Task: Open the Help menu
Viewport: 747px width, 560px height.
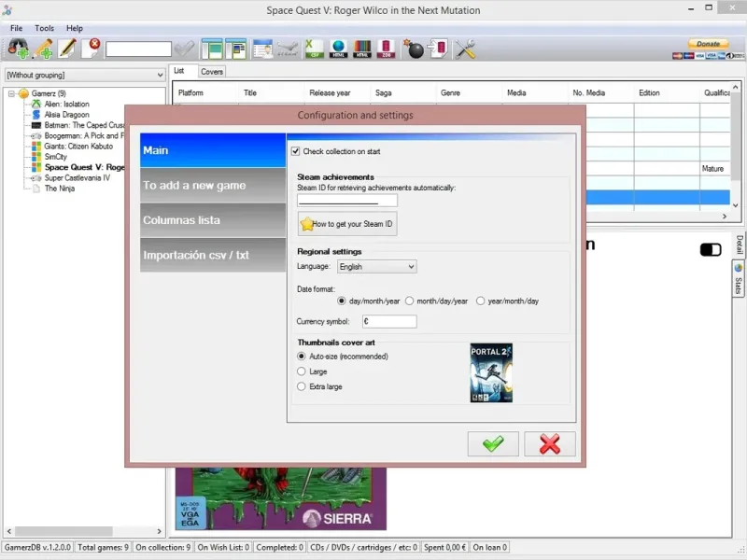Action: tap(75, 28)
